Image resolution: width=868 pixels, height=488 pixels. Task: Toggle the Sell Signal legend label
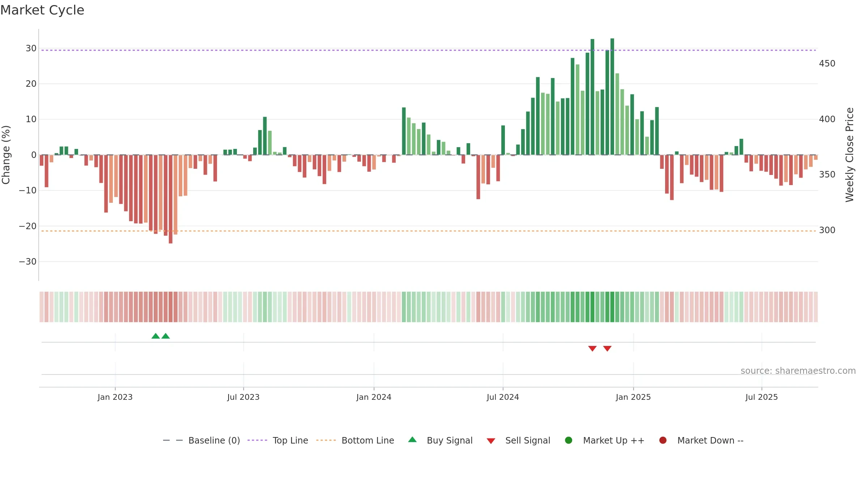point(528,440)
